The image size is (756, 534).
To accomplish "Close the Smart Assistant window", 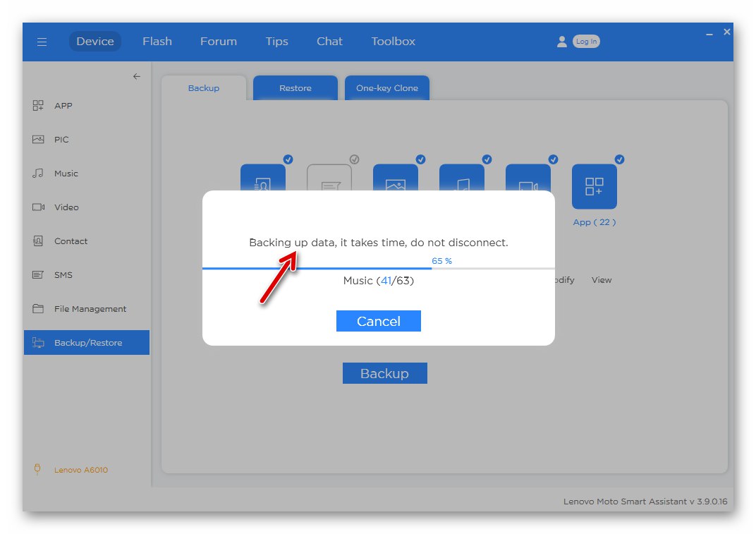I will point(726,32).
